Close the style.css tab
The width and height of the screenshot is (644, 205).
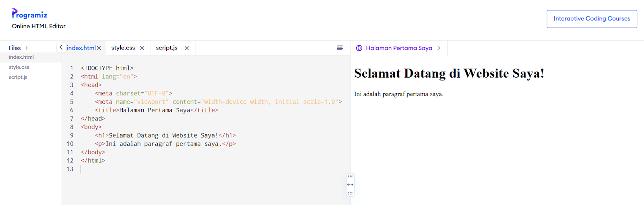point(142,48)
